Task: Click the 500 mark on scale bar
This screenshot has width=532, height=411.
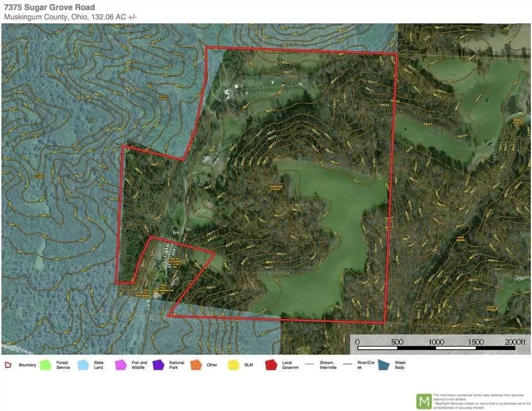Action: 397,342
